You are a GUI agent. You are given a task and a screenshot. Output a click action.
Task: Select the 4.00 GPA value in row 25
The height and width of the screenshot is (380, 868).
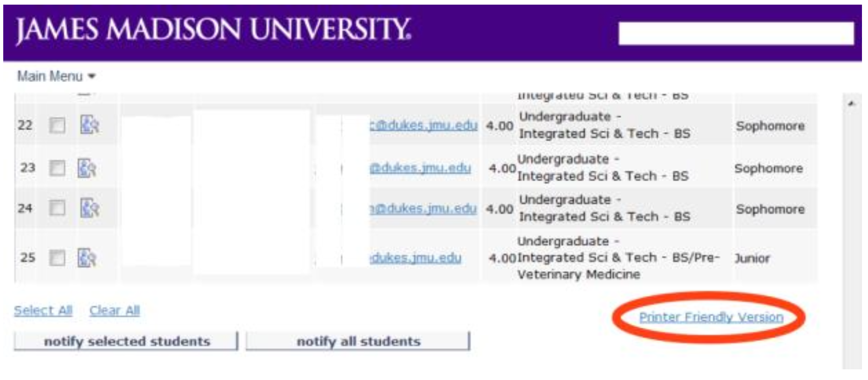pyautogui.click(x=503, y=258)
